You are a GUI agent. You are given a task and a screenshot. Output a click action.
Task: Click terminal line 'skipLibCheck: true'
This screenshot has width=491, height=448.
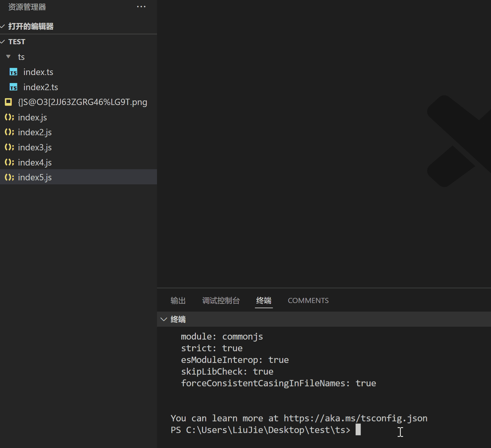227,372
